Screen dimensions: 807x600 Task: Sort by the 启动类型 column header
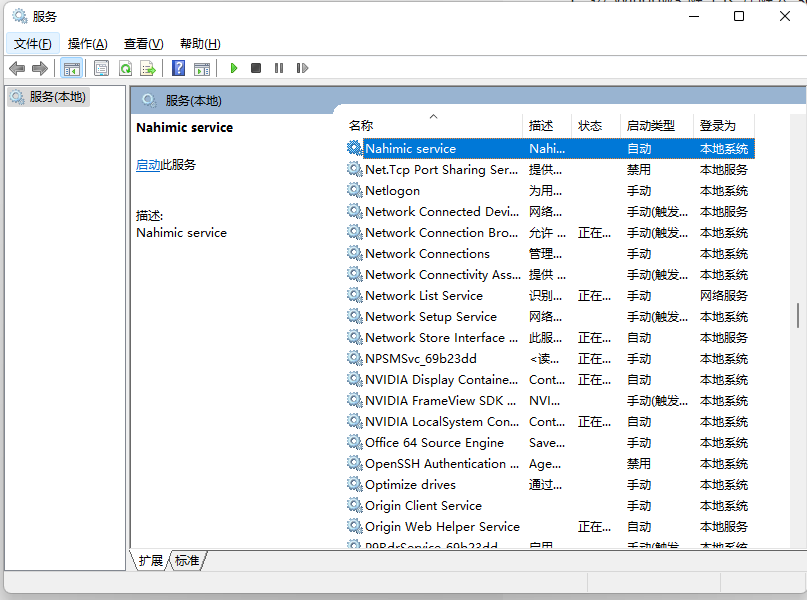pos(657,125)
